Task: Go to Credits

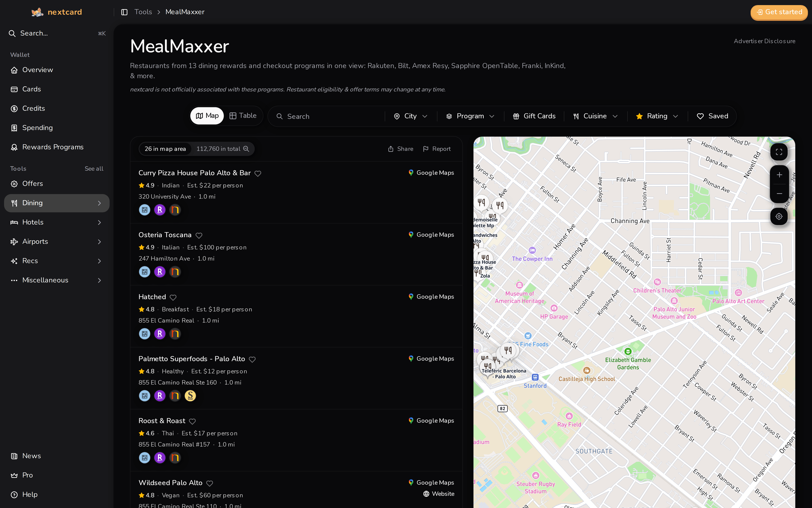Action: (57, 109)
